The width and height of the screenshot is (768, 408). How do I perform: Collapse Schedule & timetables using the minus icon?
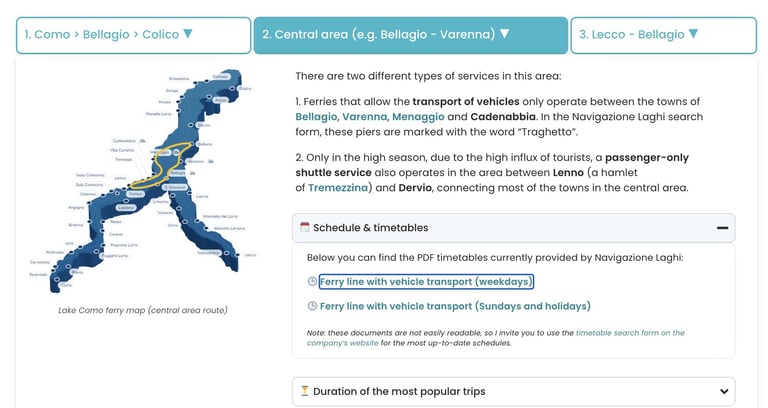pos(722,228)
